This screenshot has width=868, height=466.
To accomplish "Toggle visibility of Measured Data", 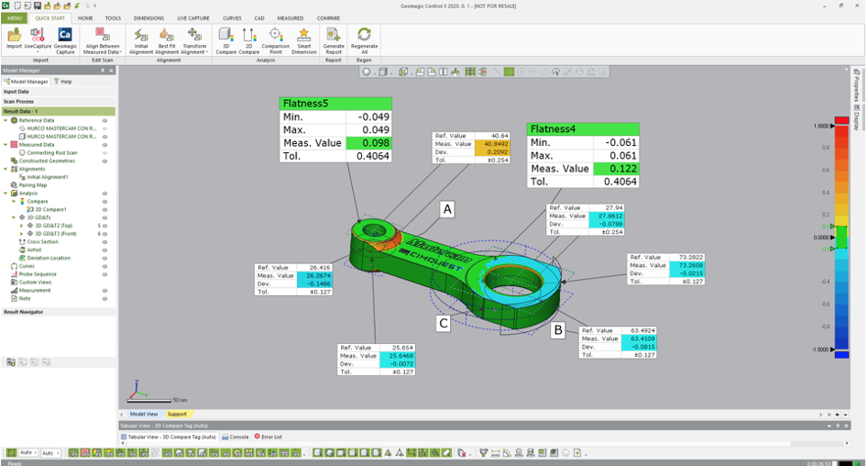I will coord(104,145).
